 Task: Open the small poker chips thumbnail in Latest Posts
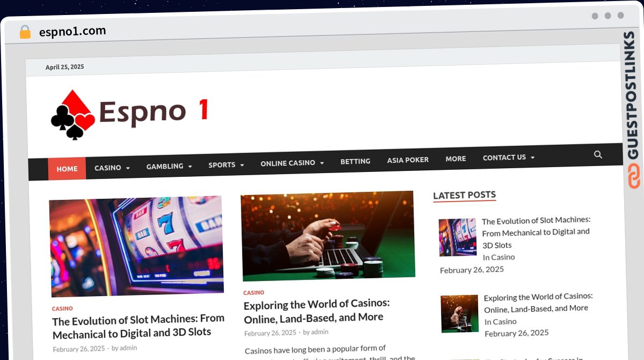pos(459,313)
